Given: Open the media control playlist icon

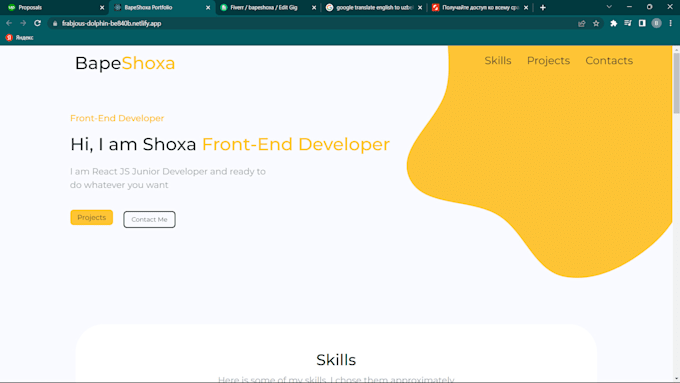Looking at the screenshot, I should pyautogui.click(x=628, y=23).
